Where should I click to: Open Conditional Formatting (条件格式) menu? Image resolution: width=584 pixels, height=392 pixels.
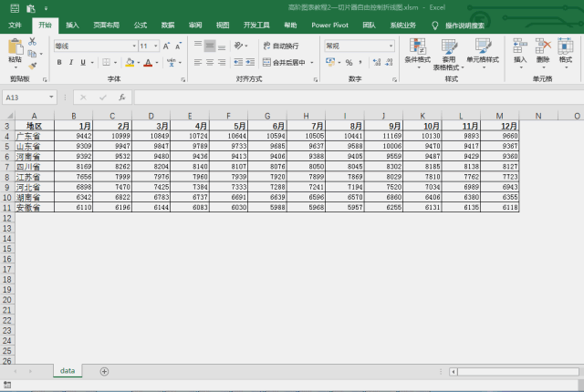click(x=418, y=53)
